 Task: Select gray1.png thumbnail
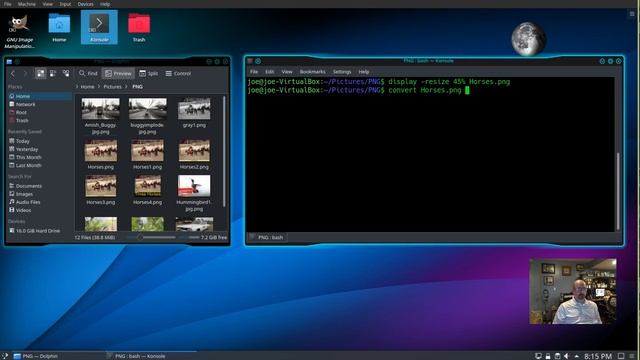194,109
